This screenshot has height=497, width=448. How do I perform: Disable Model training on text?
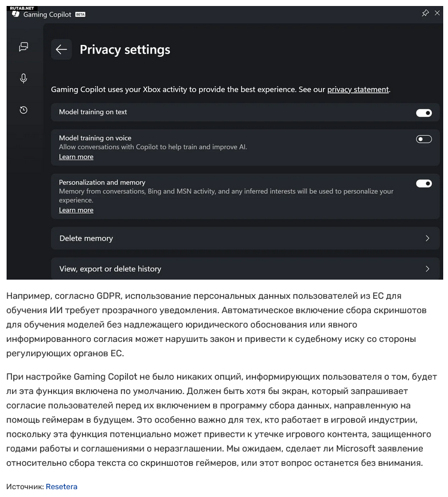click(423, 113)
